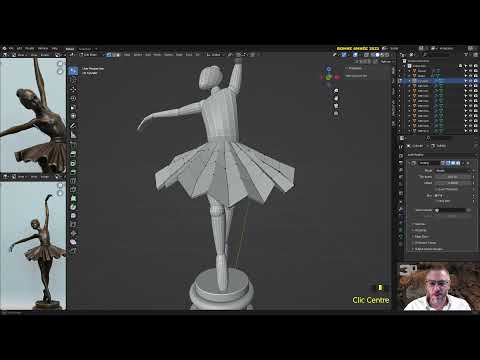Expand the Edge Data subpanel
The image size is (480, 360).
click(x=421, y=236)
